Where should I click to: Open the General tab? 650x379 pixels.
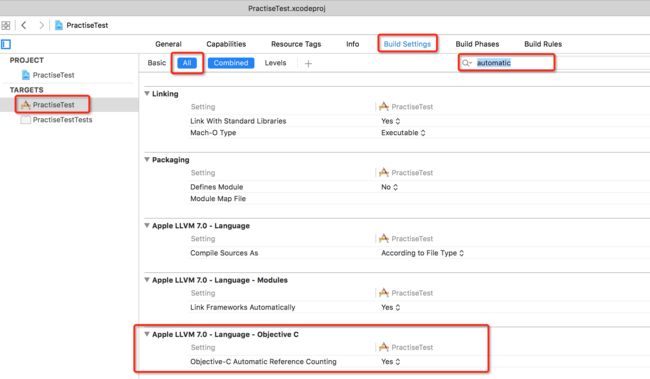click(168, 44)
